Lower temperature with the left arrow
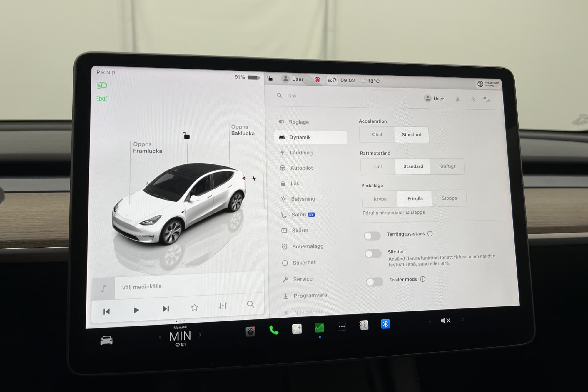 click(160, 337)
